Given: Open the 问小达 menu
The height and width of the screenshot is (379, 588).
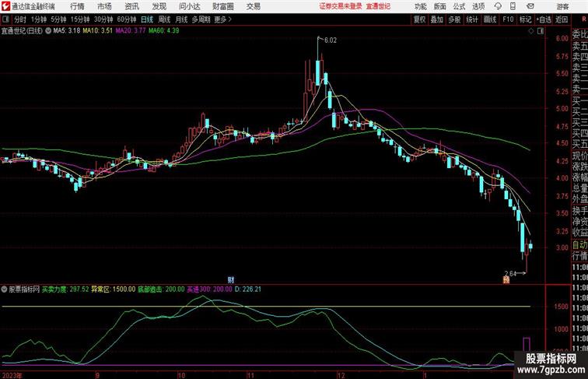Looking at the screenshot, I should pyautogui.click(x=189, y=6).
